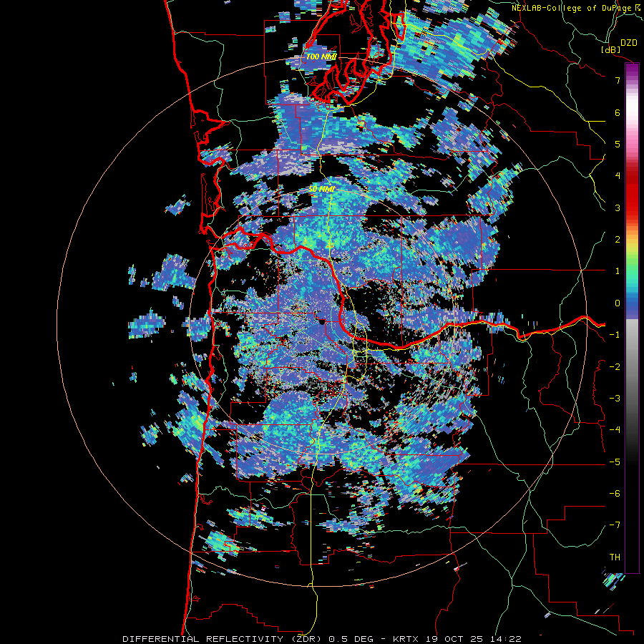Click the NEXLAB-College of DuPage watermark text
Screen dimensions: 644x644
[x=577, y=8]
